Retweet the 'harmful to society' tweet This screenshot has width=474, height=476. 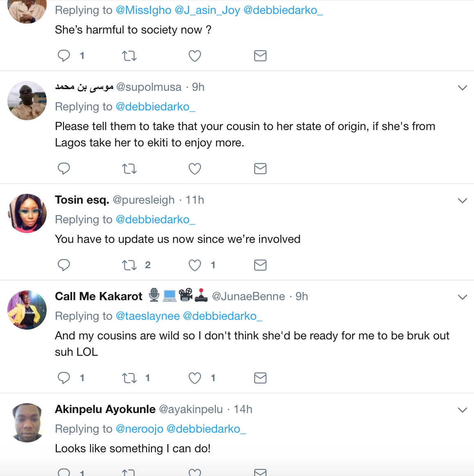click(129, 56)
